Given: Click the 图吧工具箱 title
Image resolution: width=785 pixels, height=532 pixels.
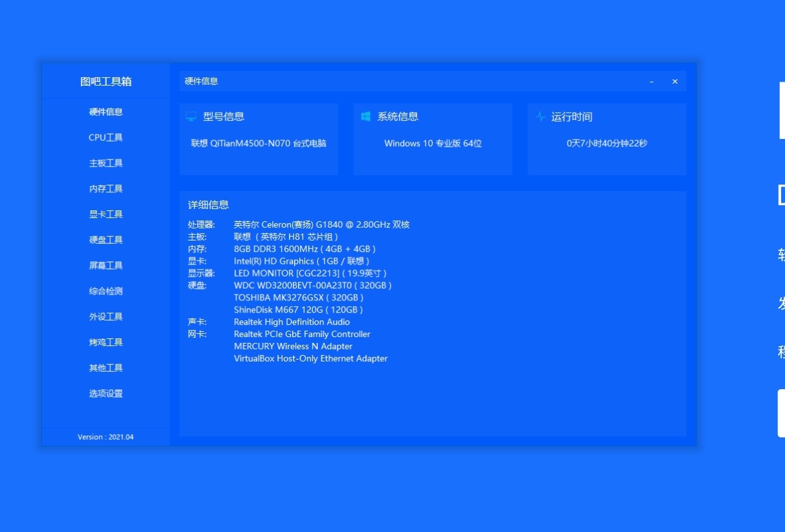Looking at the screenshot, I should 106,82.
